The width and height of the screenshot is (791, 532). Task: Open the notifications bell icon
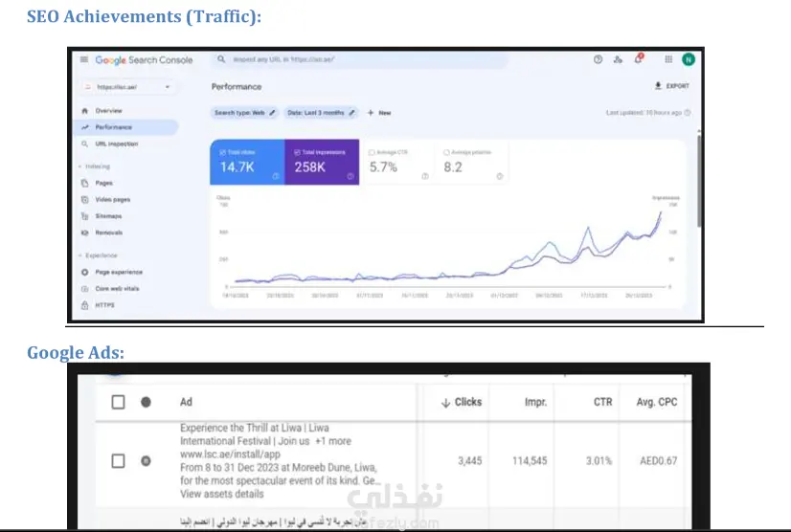point(639,59)
